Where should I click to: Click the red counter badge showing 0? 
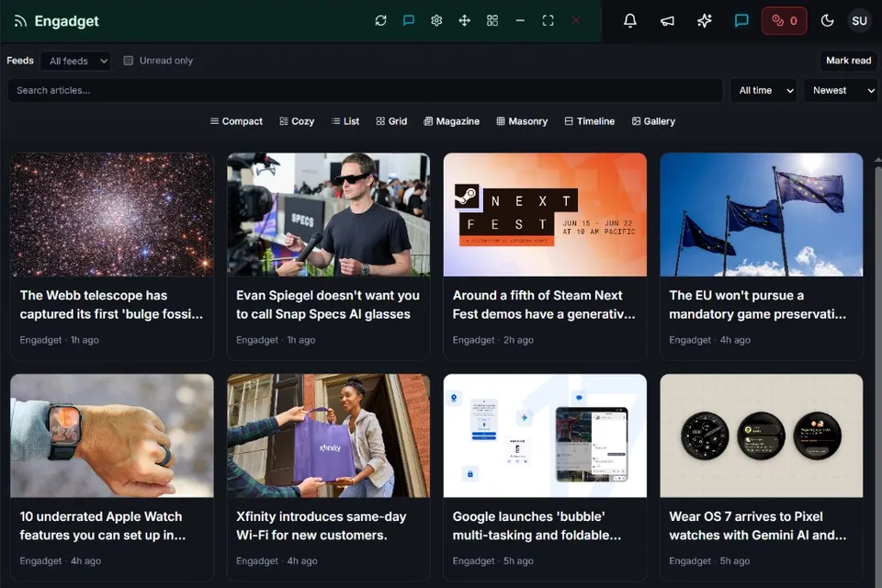(784, 21)
